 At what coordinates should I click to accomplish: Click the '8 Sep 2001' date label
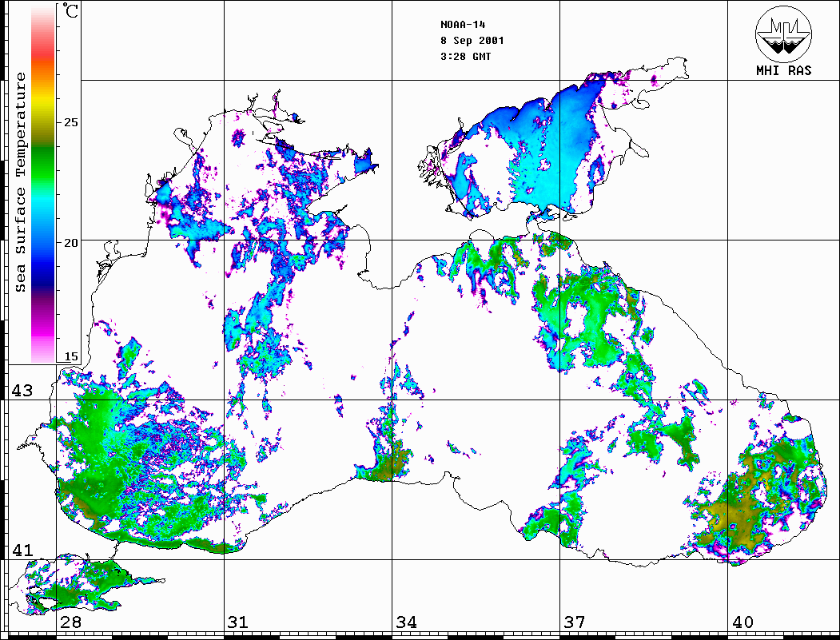point(472,41)
